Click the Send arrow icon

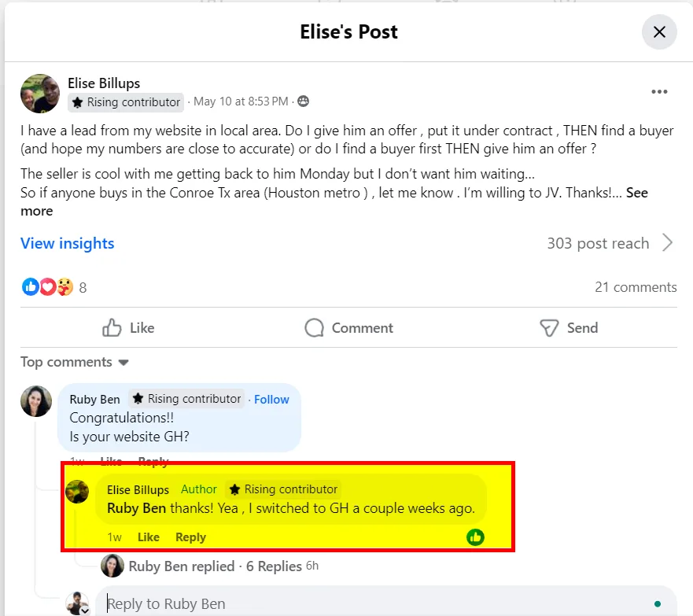(x=549, y=328)
